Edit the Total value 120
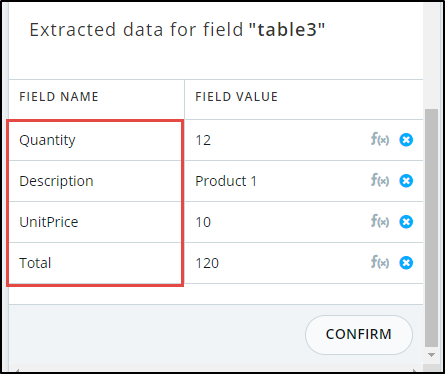 pos(277,263)
